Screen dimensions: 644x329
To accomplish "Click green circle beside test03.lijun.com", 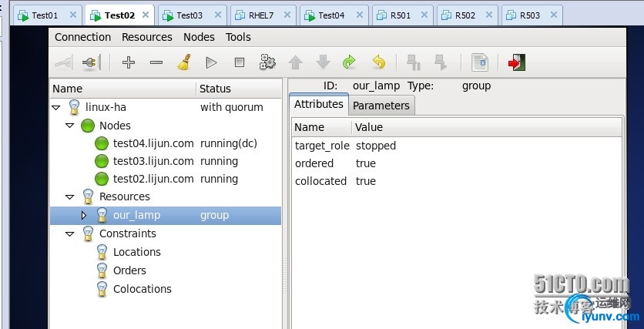I will (x=102, y=162).
